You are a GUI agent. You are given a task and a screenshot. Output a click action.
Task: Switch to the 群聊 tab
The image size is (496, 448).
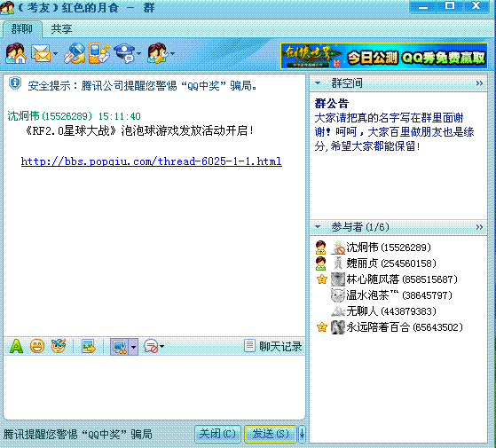tap(22, 29)
